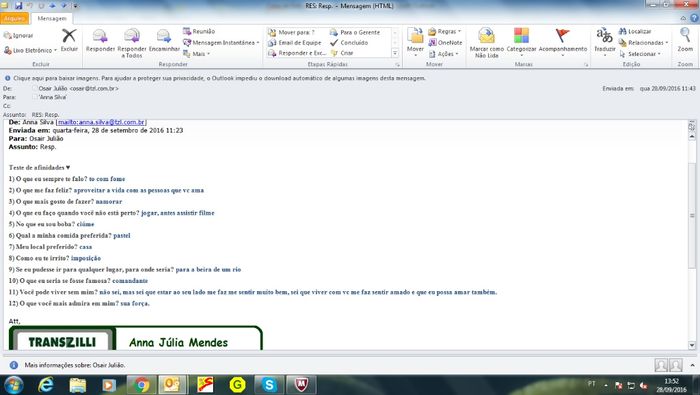Viewport: 700px width, 395px height.
Task: Show hidden tray icons arrow
Action: pyautogui.click(x=606, y=385)
